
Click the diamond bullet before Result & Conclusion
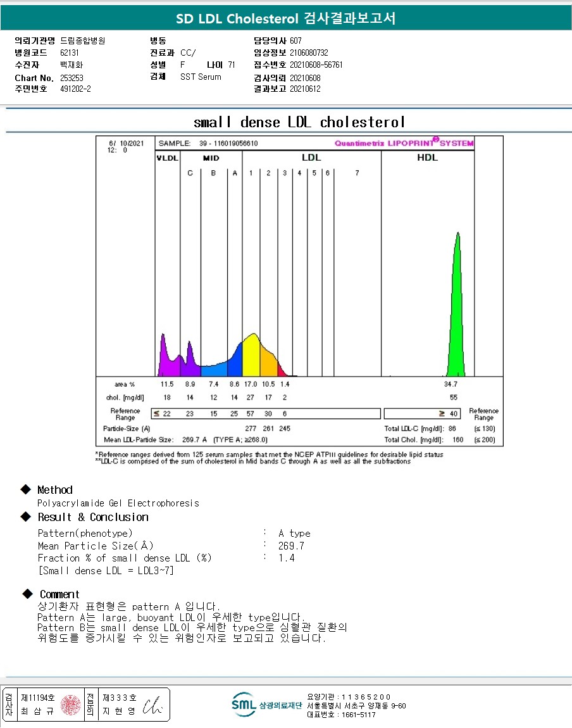(25, 517)
